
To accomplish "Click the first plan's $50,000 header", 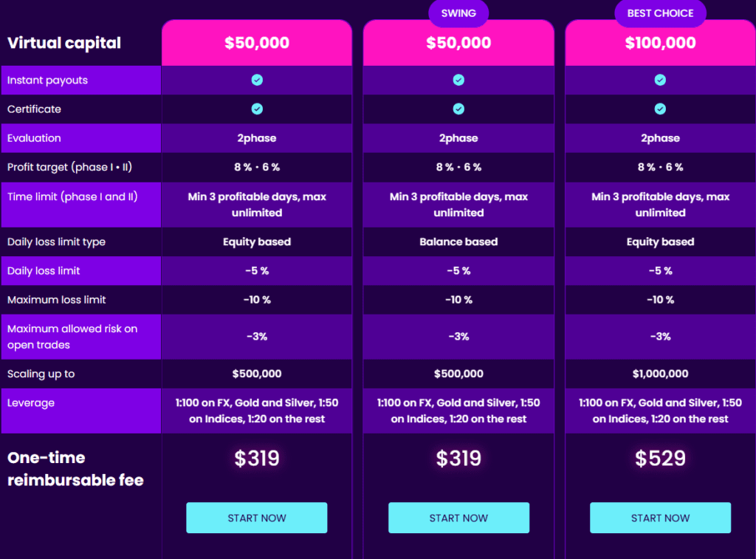I will tap(256, 42).
